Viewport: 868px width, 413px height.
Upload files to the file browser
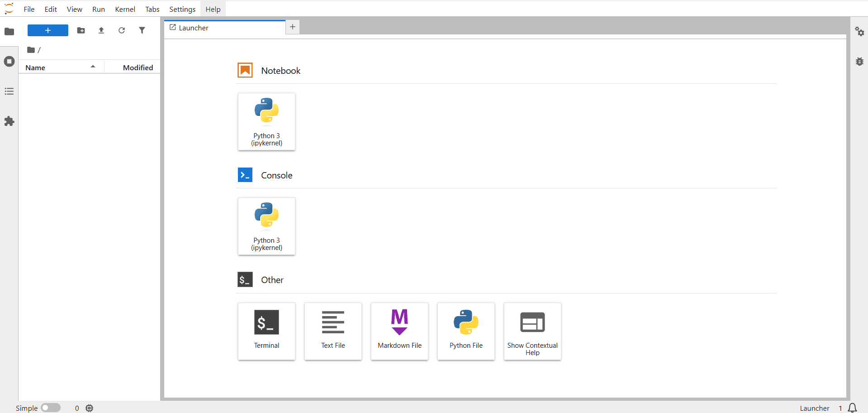tap(101, 30)
